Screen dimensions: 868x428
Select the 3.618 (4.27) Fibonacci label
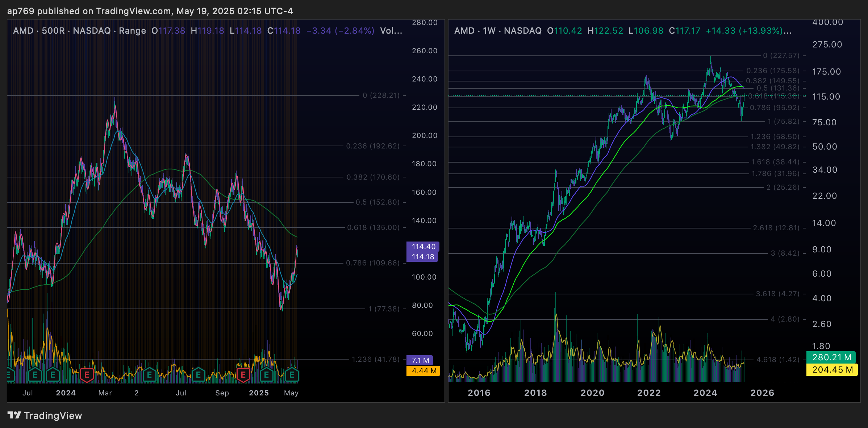[777, 294]
